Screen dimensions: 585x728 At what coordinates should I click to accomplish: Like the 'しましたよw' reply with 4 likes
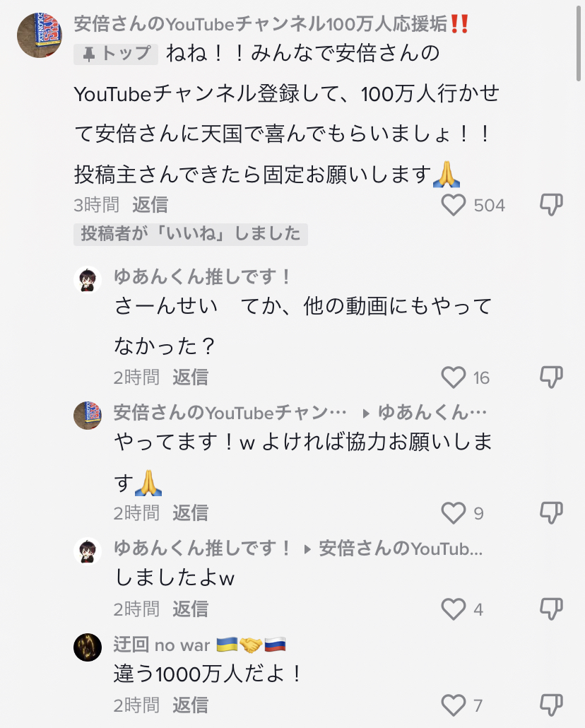point(454,609)
